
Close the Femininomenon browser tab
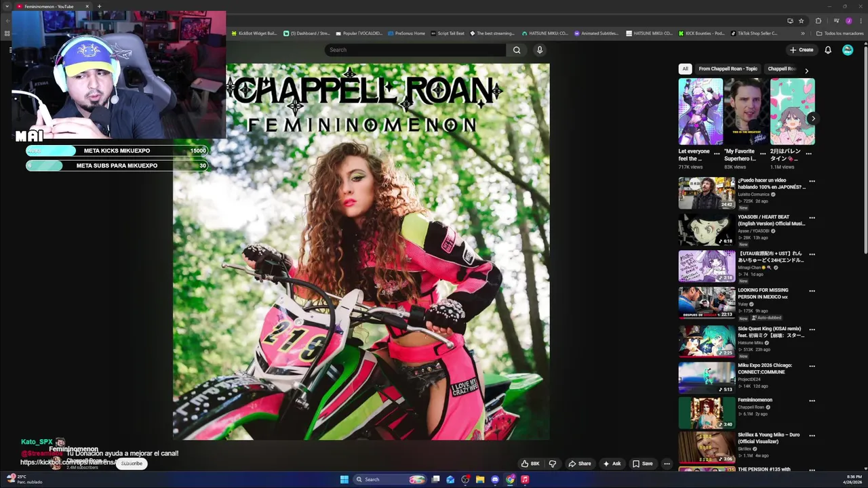point(87,6)
